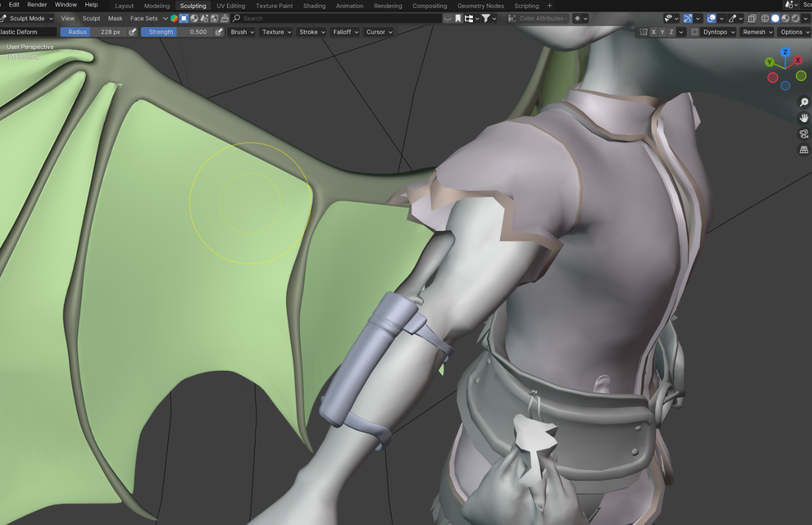
Task: Click the bookmark icon next to search
Action: (458, 18)
